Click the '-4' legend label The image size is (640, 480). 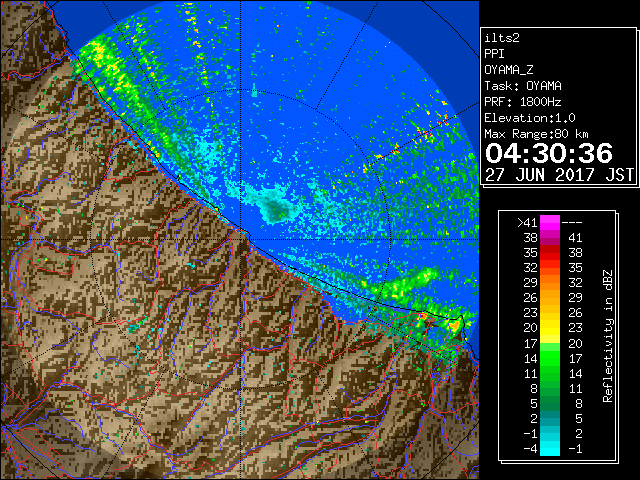[531, 448]
